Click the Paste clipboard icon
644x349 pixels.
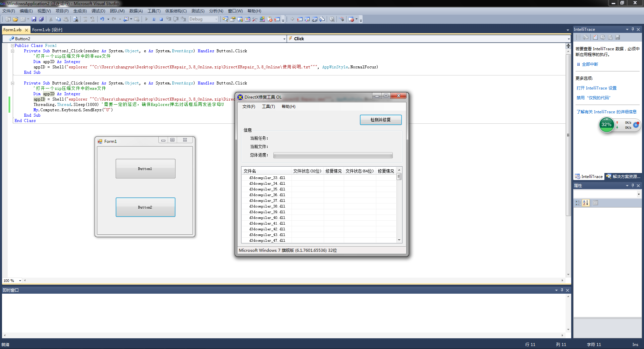tap(66, 19)
